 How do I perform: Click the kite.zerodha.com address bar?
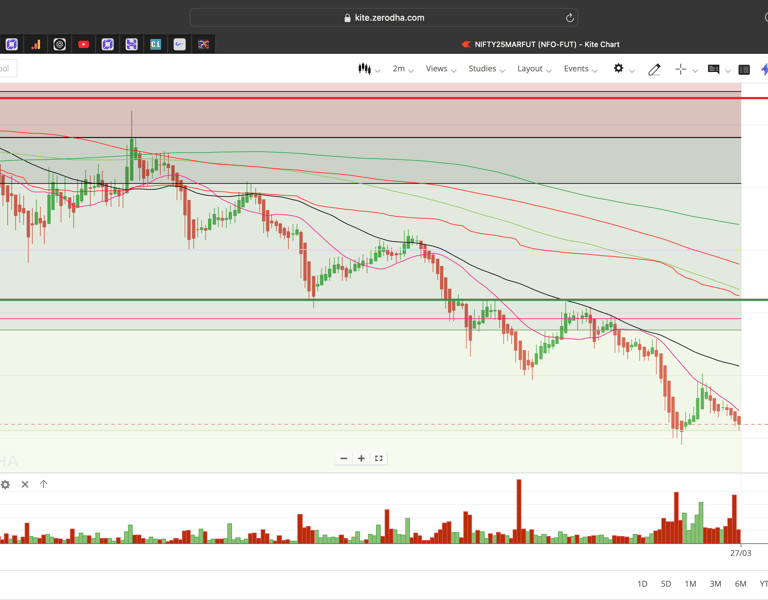(x=384, y=18)
